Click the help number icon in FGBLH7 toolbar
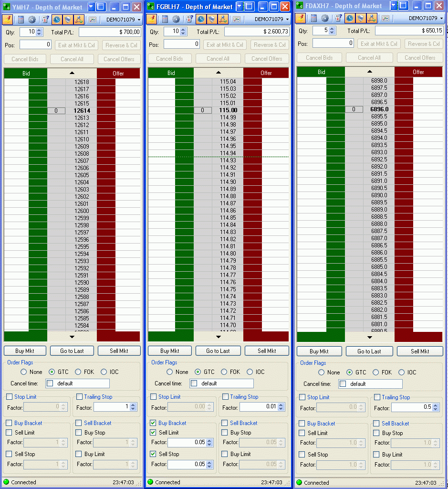The width and height of the screenshot is (448, 489). coord(190,19)
